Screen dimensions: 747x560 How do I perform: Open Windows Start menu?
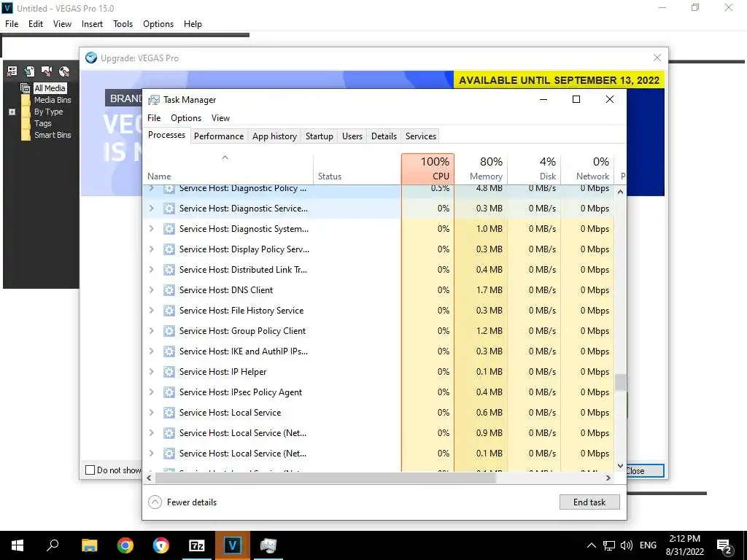tap(18, 545)
